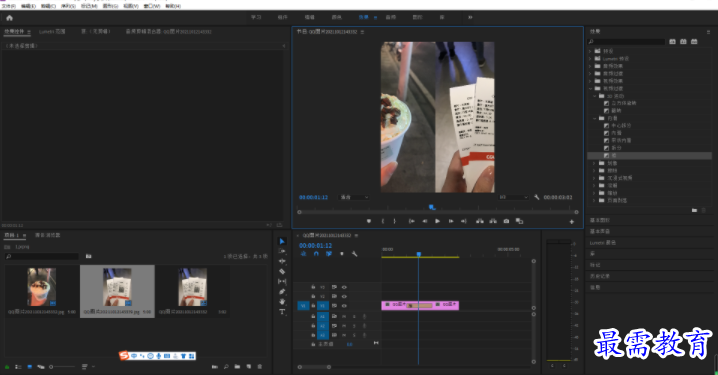Image resolution: width=718 pixels, height=375 pixels.
Task: Open the Program Monitor button editor plus
Action: point(571,222)
